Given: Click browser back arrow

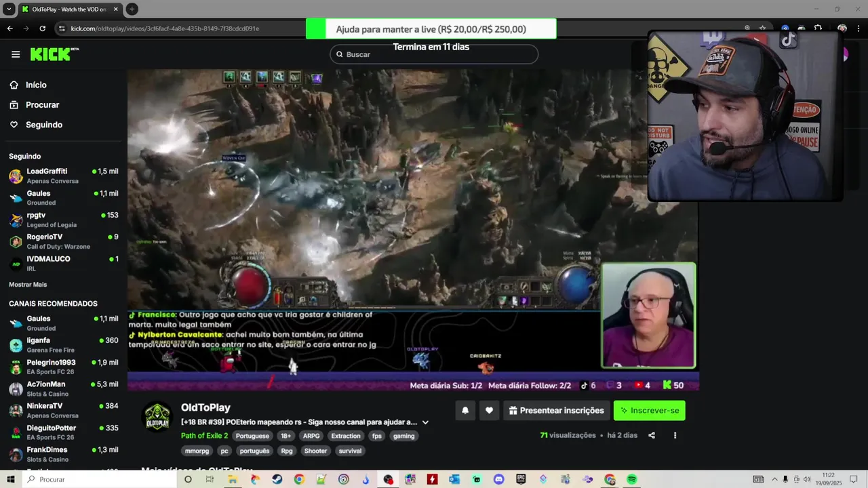Looking at the screenshot, I should click(x=9, y=28).
